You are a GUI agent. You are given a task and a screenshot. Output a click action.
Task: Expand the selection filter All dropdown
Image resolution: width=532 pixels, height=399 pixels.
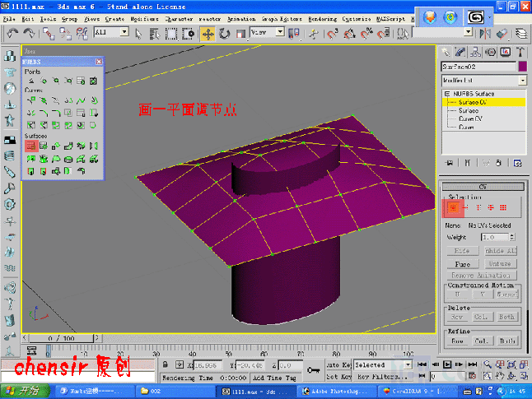click(x=124, y=32)
